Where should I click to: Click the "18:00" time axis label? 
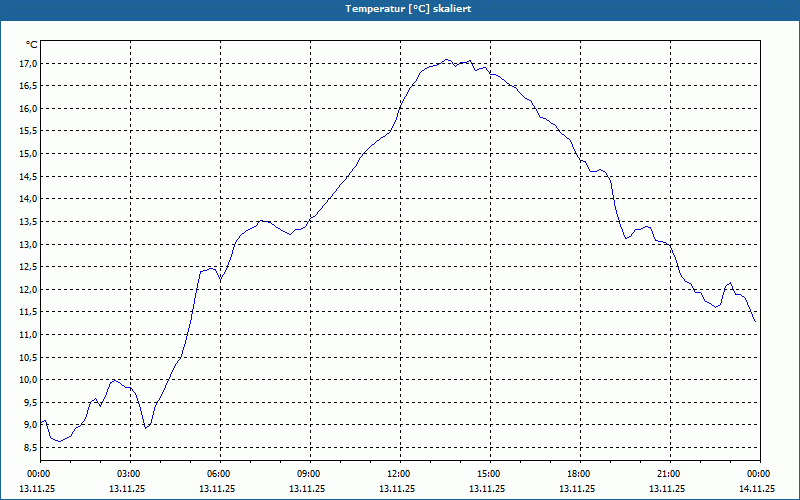(577, 474)
